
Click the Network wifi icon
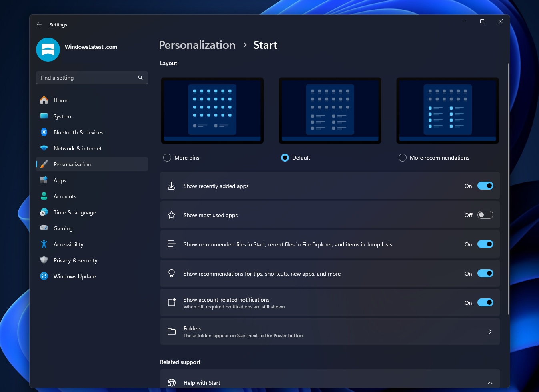point(44,148)
